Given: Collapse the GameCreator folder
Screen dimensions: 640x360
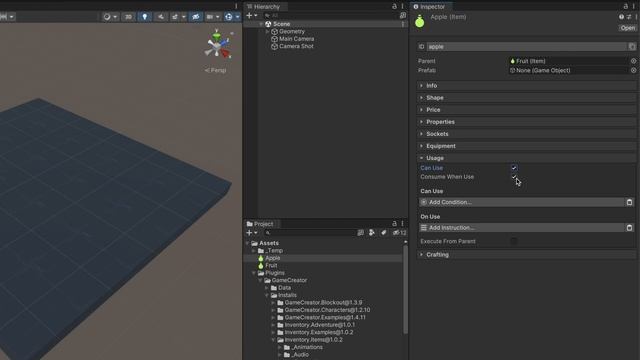Looking at the screenshot, I should 260,280.
